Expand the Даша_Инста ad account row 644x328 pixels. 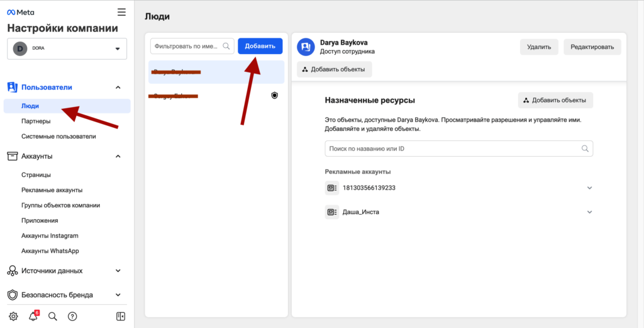(589, 212)
